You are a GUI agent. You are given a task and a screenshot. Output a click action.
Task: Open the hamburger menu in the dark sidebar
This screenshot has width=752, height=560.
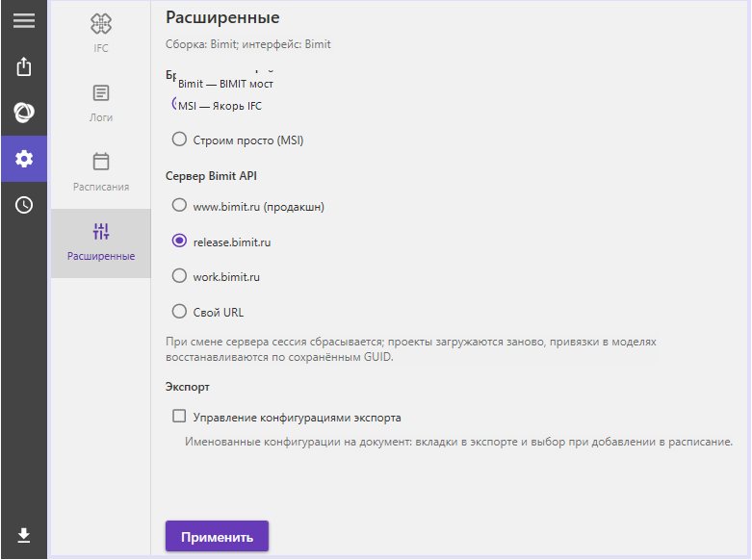tap(24, 20)
